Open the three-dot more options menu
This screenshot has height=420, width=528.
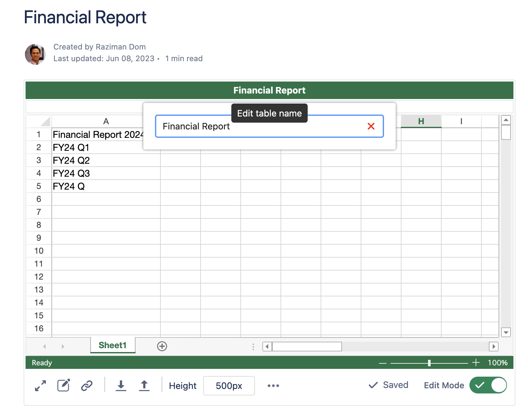click(273, 385)
